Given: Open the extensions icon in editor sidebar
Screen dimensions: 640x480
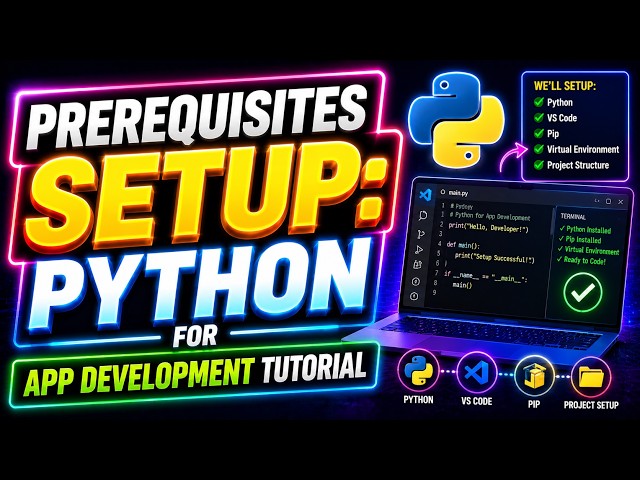Looking at the screenshot, I should coord(417,264).
